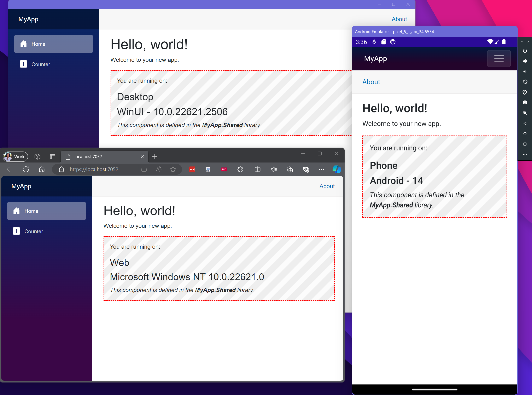The image size is (532, 395).
Task: Select the Home menu item in web sidebar
Action: [x=46, y=211]
